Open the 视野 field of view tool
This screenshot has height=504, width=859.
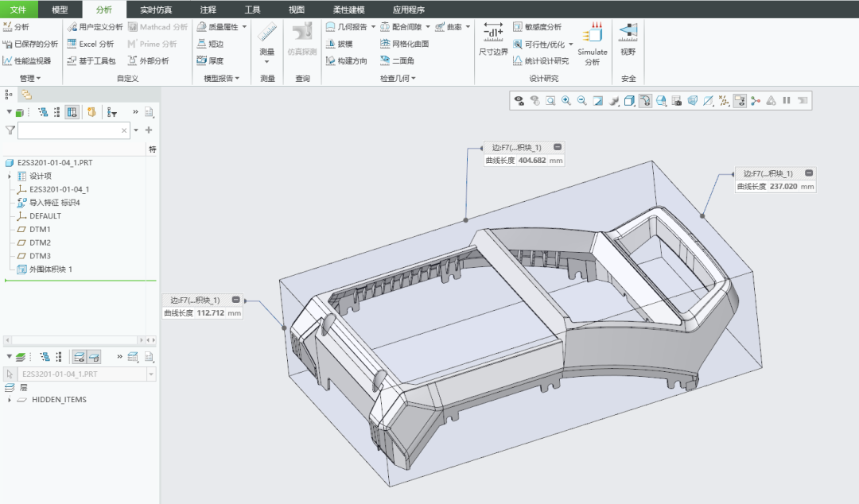coord(628,40)
